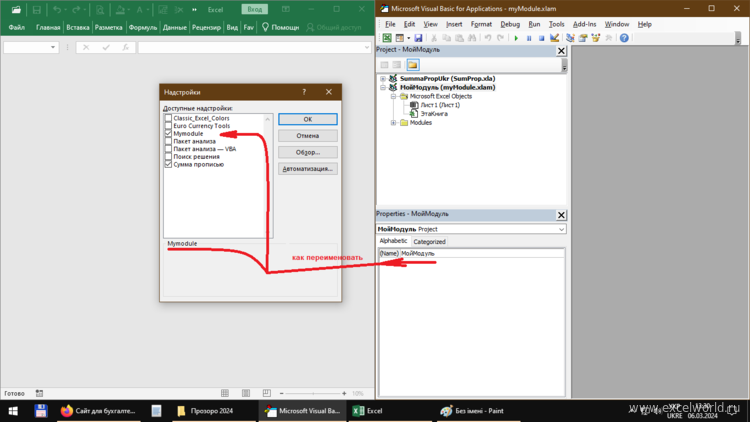Viewport: 750px width, 422px height.
Task: Click the View Microsoft Excel icon in VBA toolbar
Action: point(387,38)
